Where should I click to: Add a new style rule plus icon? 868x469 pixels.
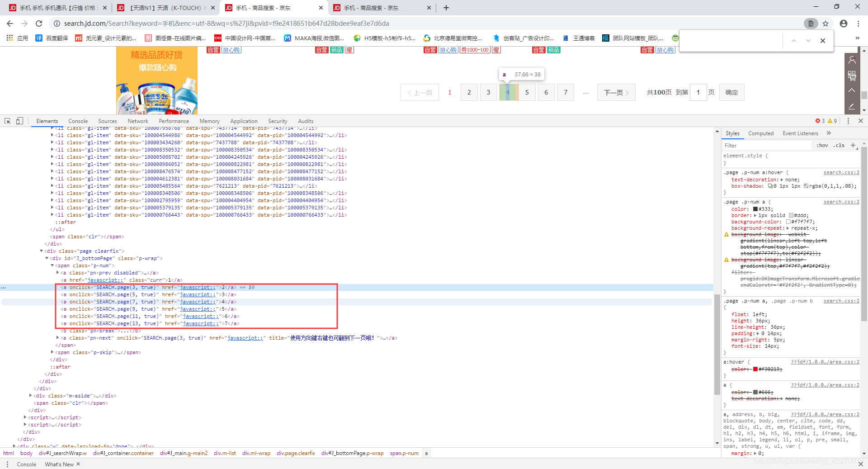pyautogui.click(x=853, y=146)
